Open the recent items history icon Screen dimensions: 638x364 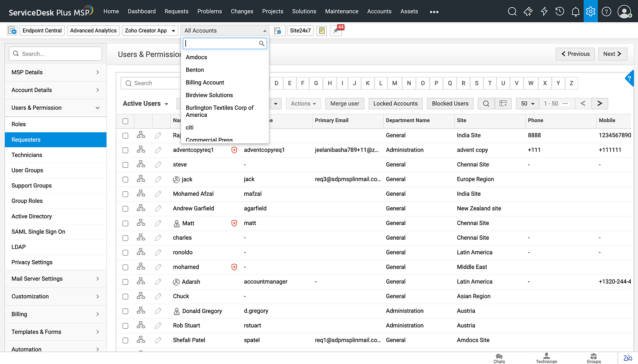pos(560,11)
